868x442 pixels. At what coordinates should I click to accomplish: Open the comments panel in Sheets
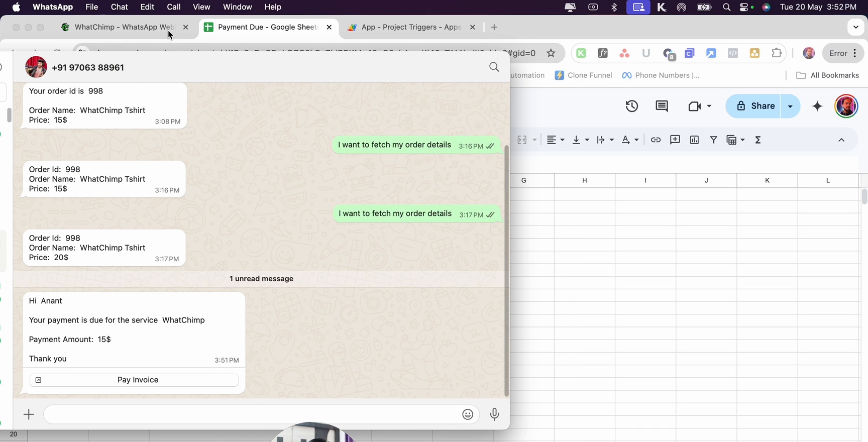tap(662, 106)
